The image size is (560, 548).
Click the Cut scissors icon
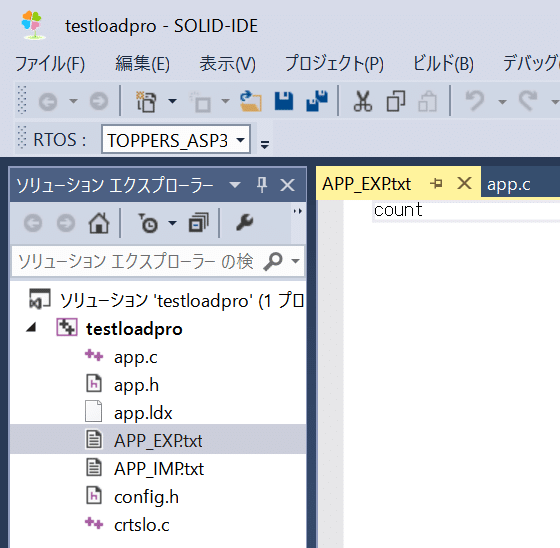(362, 101)
